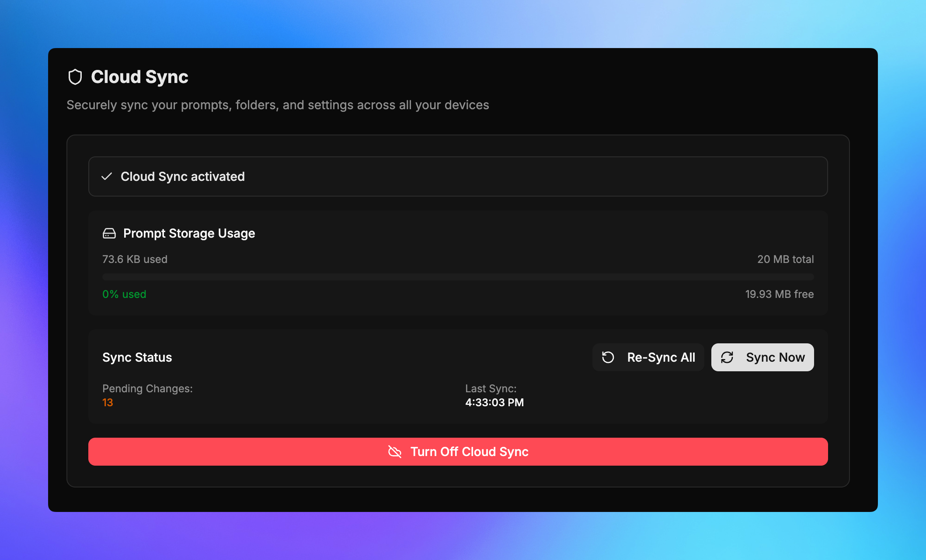
Task: Click the 73.6 KB used label
Action: pos(135,259)
